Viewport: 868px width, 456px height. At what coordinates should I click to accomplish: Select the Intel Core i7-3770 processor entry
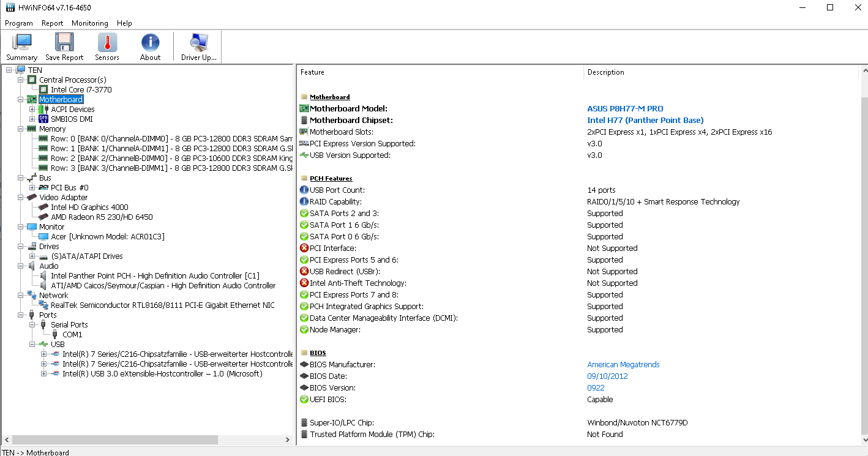click(81, 90)
